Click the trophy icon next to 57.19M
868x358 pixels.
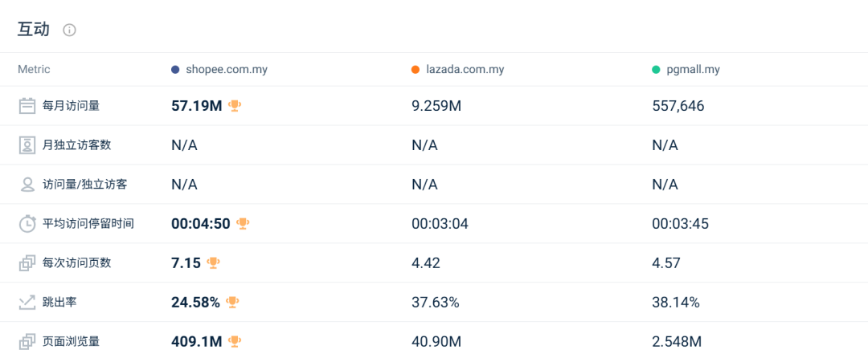(235, 105)
